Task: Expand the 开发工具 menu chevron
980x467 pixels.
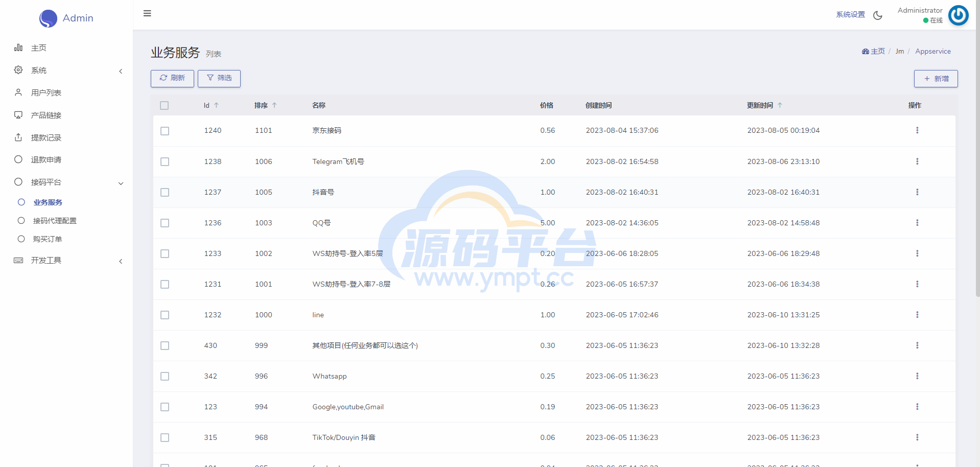Action: [121, 262]
